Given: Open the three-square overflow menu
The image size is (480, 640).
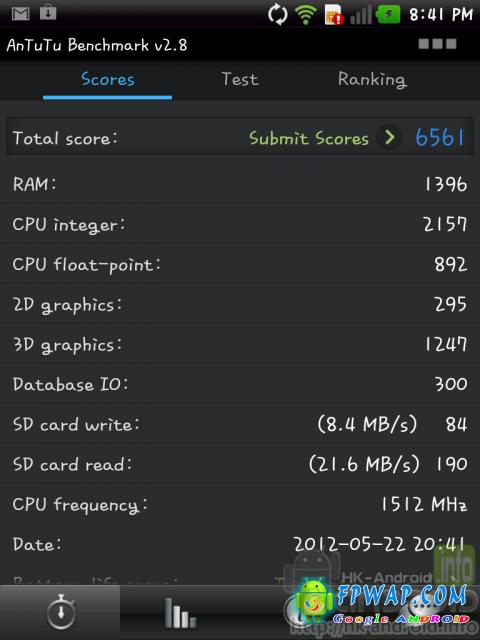Looking at the screenshot, I should 438,44.
